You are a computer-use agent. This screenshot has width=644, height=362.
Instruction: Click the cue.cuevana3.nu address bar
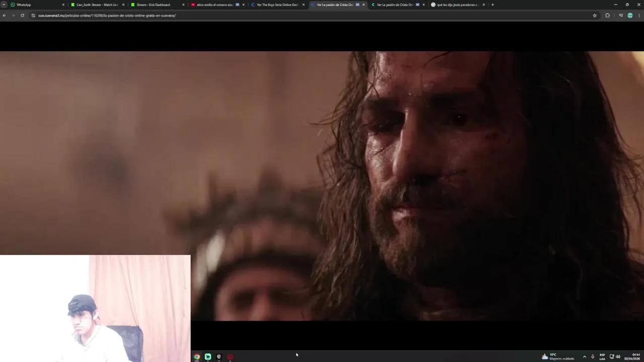click(312, 16)
